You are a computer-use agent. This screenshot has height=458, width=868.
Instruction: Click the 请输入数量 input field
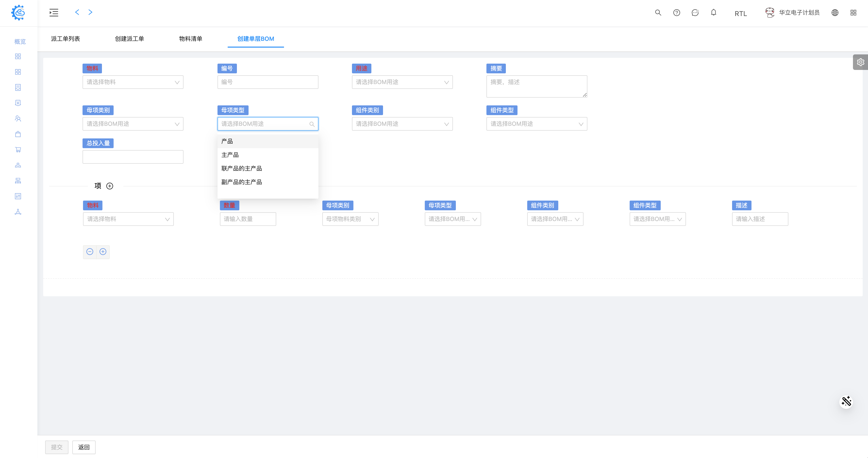(x=248, y=219)
